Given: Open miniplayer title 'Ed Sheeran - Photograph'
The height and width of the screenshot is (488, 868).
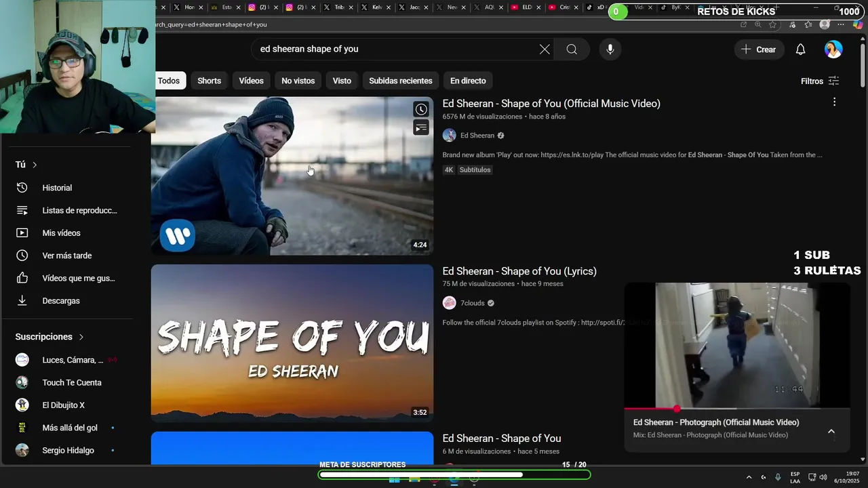Looking at the screenshot, I should coord(716,422).
